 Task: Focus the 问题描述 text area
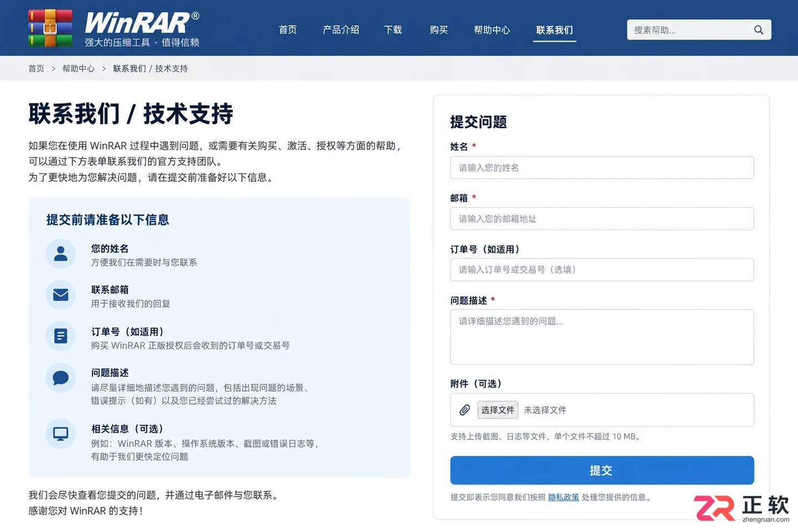(x=602, y=337)
